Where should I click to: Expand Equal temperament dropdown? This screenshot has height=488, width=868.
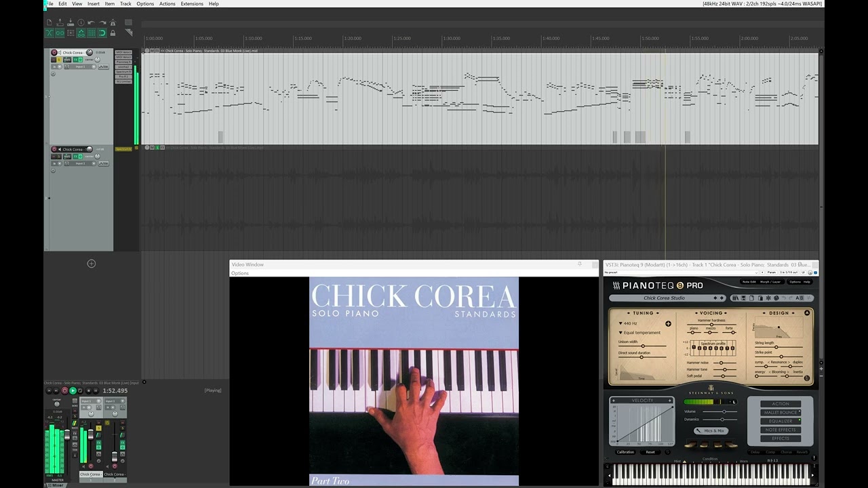click(x=639, y=333)
